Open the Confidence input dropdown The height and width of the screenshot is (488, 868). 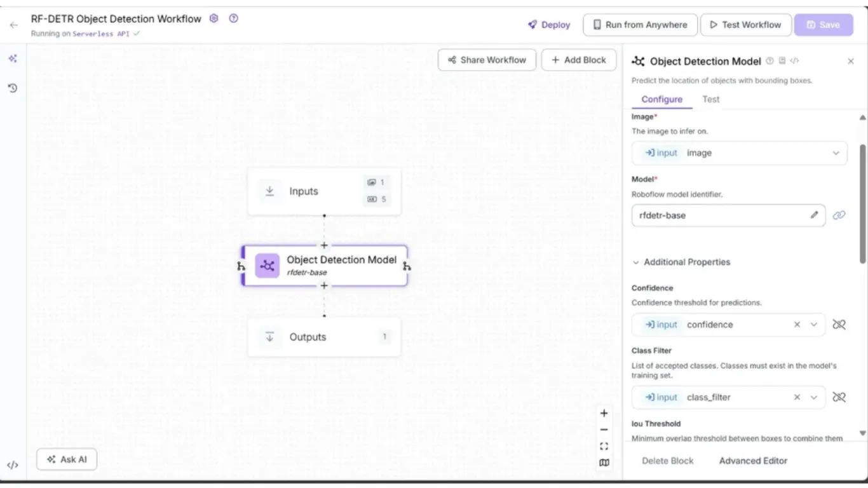click(x=814, y=325)
